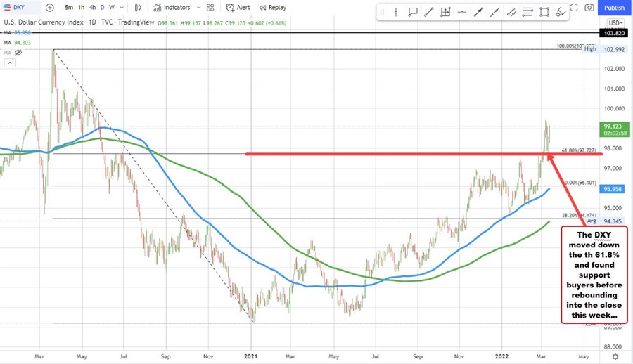Open the USD currency dropdown
This screenshot has height=364, width=633.
click(616, 23)
